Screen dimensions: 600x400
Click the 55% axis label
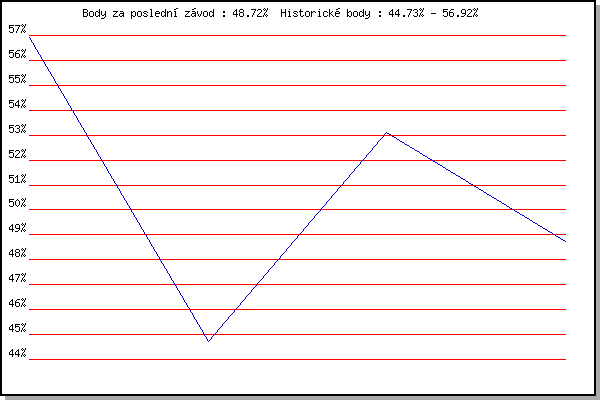click(x=17, y=79)
